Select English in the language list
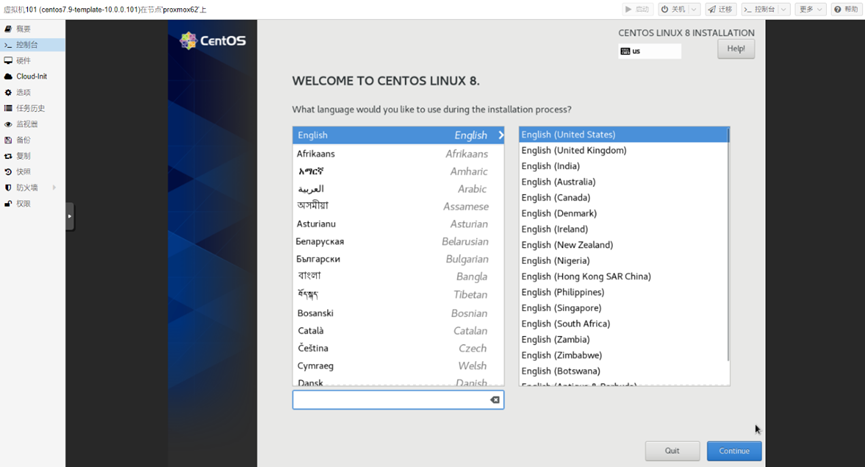 (398, 135)
